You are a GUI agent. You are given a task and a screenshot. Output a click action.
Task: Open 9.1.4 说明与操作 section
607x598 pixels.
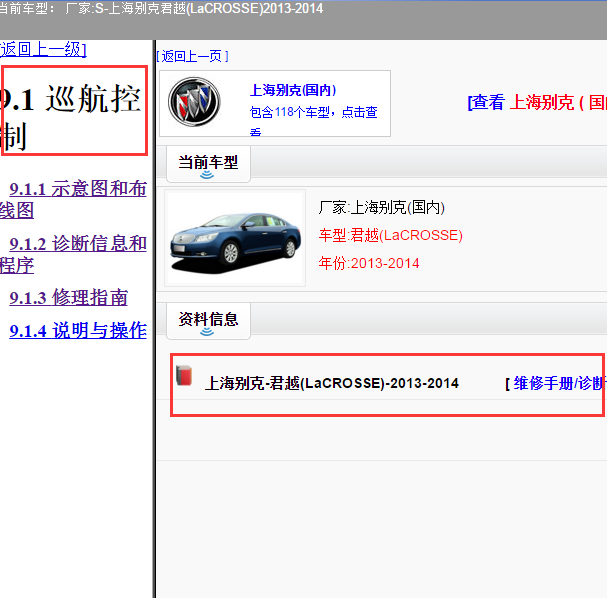pyautogui.click(x=78, y=331)
